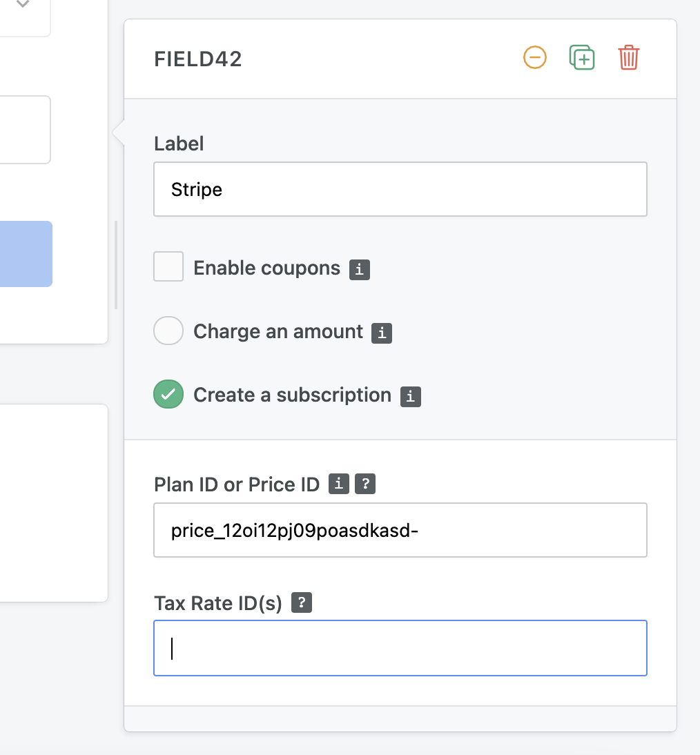Select the Create a subscription radio option
Screen dimensions: 700x755
pyautogui.click(x=168, y=394)
